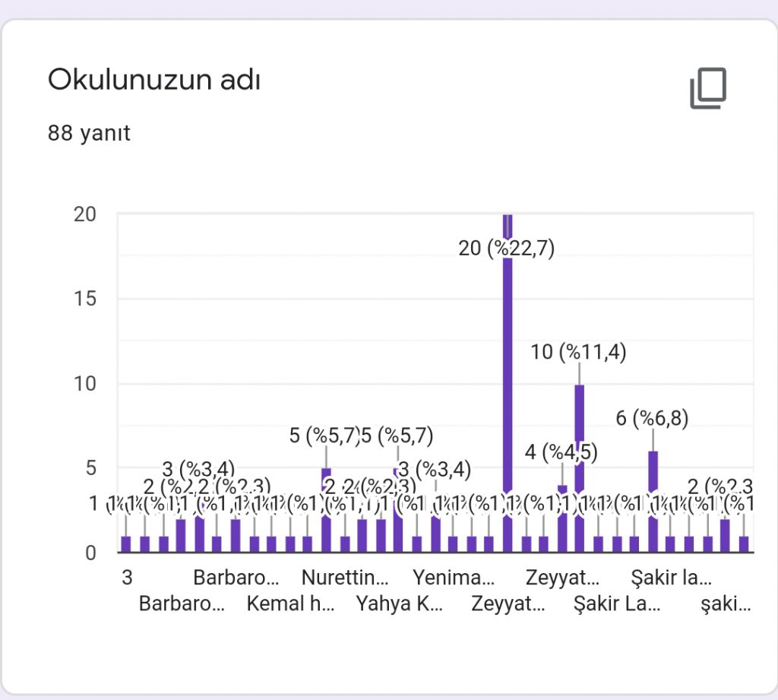Image resolution: width=778 pixels, height=700 pixels.
Task: Click the chart title Okulunuzun adı
Action: tap(154, 78)
